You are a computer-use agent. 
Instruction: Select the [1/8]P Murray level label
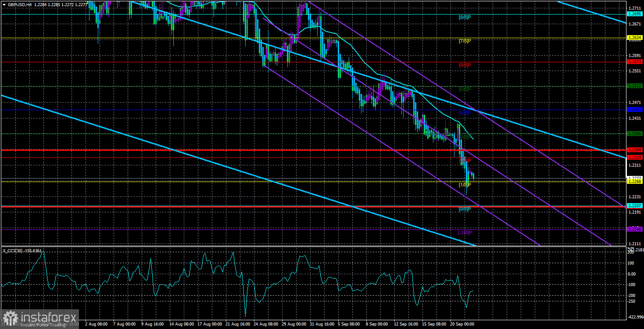pyautogui.click(x=465, y=185)
